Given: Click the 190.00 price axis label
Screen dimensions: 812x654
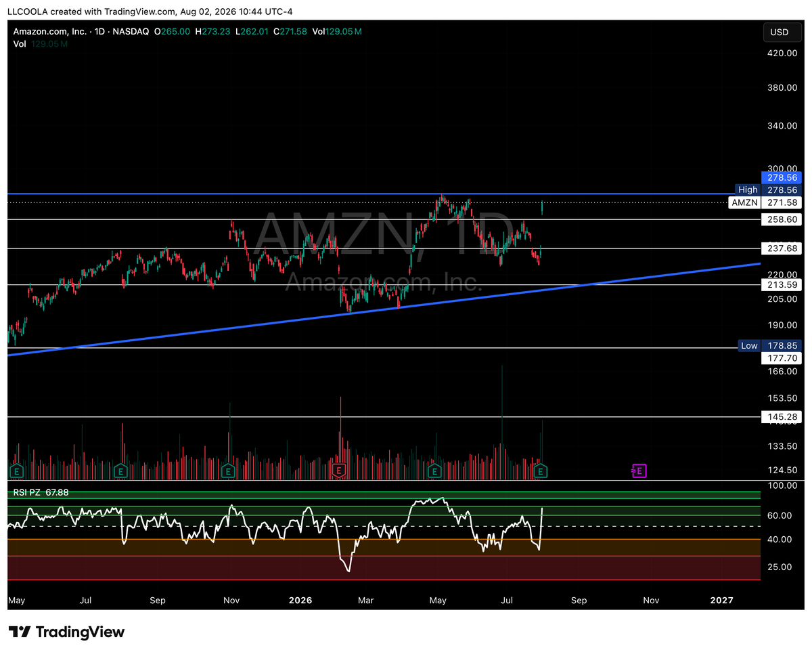Looking at the screenshot, I should tap(782, 325).
